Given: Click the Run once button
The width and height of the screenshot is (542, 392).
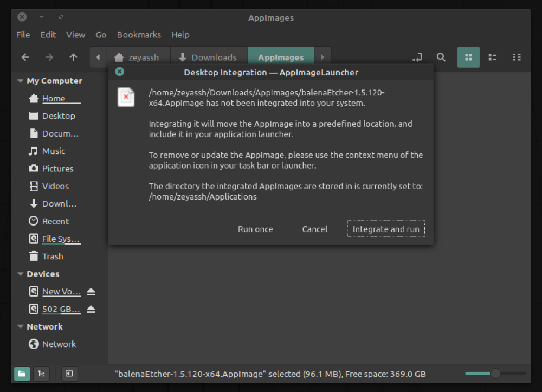Looking at the screenshot, I should point(255,229).
